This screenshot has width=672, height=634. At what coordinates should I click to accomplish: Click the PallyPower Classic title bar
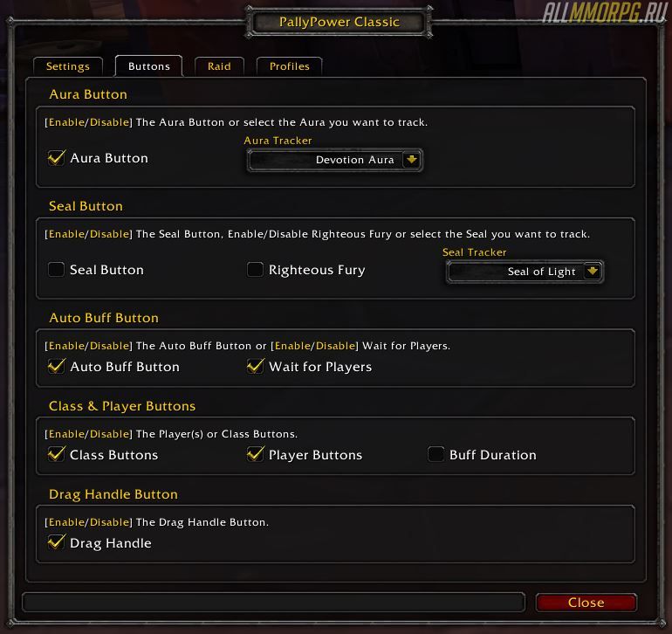point(339,23)
